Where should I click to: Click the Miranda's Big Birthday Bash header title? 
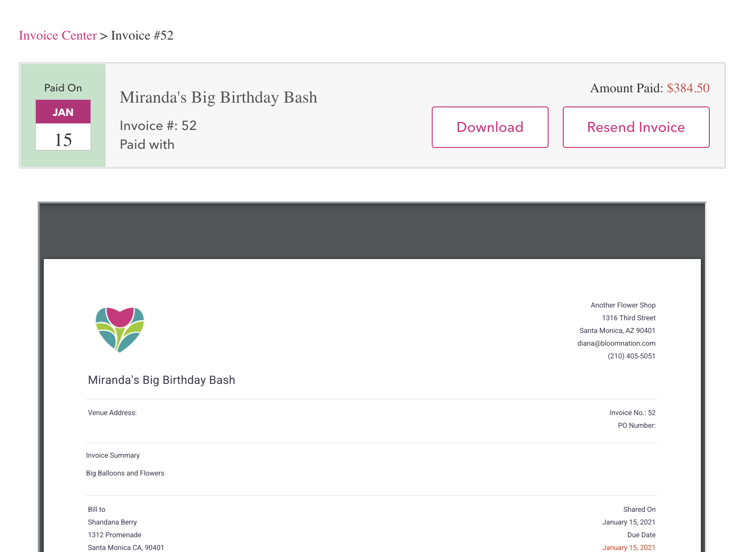218,97
